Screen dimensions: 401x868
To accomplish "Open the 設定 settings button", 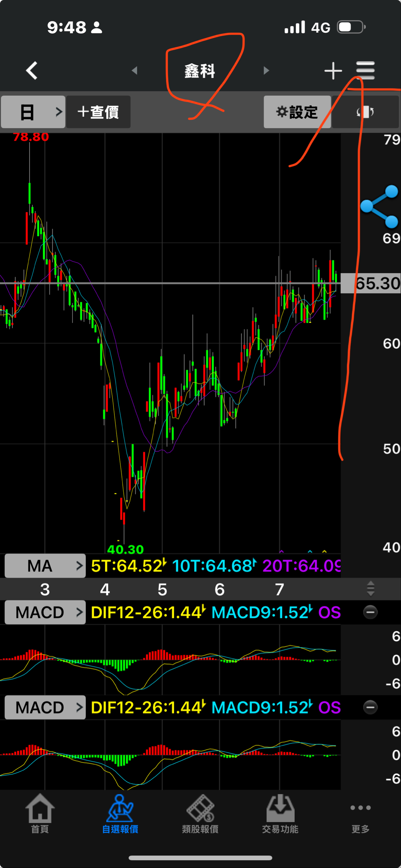I will [x=297, y=112].
